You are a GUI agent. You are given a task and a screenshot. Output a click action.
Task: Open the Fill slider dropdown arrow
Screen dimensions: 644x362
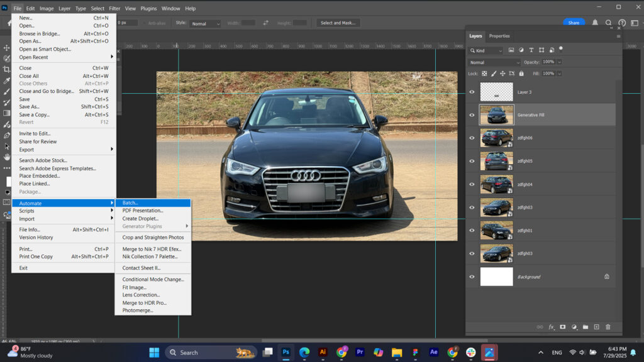tap(559, 74)
